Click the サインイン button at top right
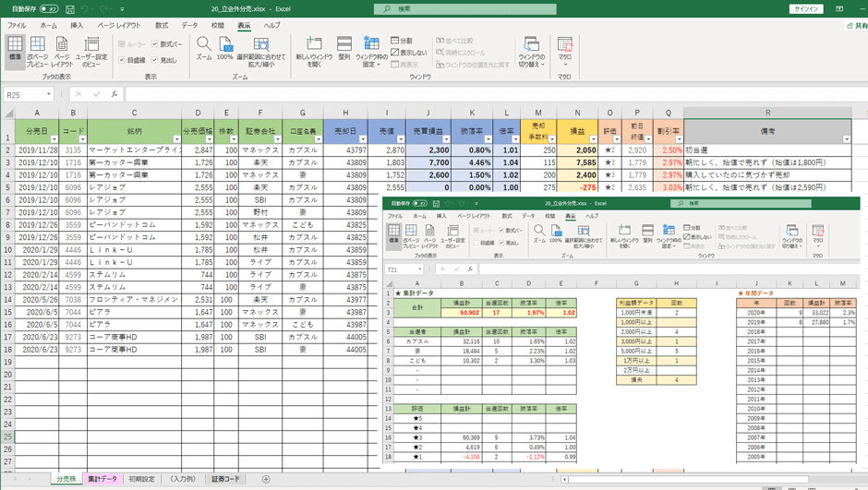868x490 pixels. [806, 9]
